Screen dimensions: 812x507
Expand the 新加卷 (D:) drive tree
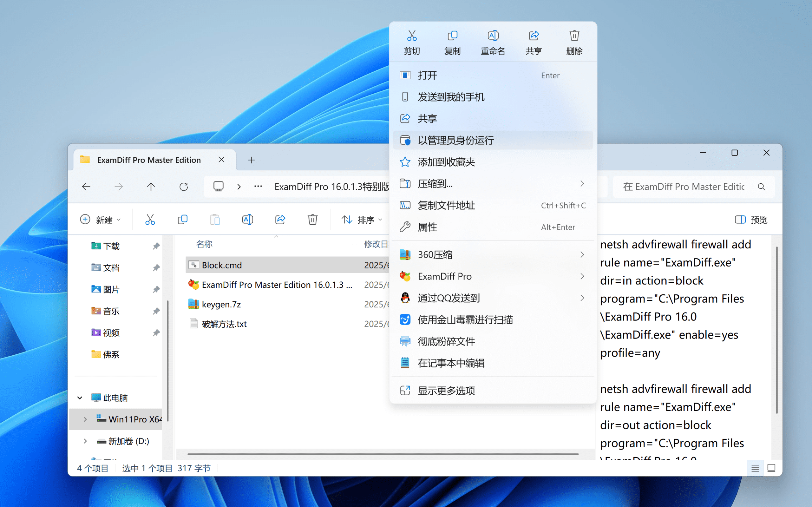(85, 441)
